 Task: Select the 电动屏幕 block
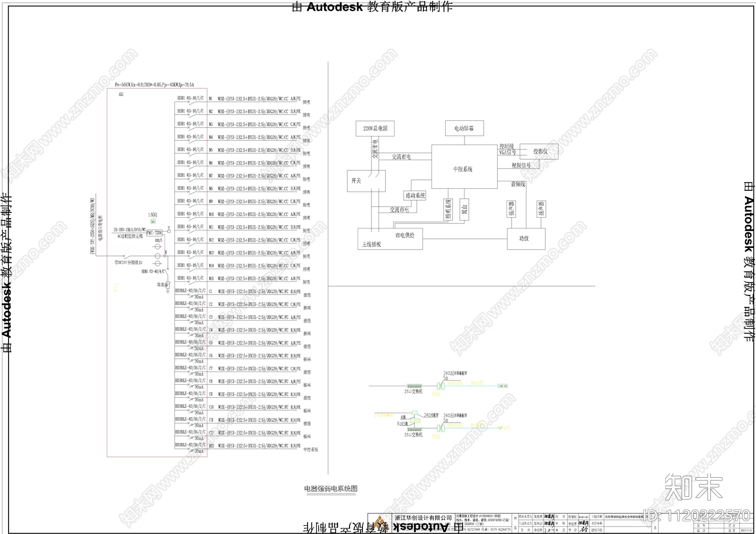tap(464, 128)
